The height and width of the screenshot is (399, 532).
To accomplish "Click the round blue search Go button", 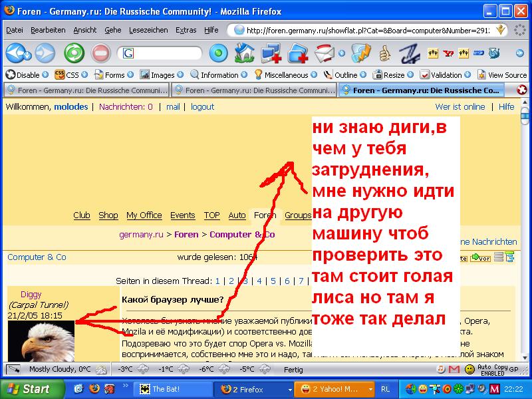I will coord(219,53).
